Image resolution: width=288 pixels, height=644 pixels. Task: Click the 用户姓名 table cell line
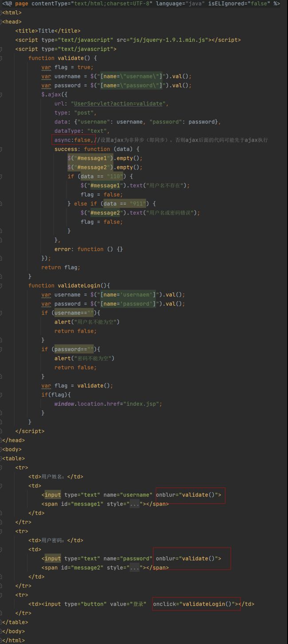56,476
